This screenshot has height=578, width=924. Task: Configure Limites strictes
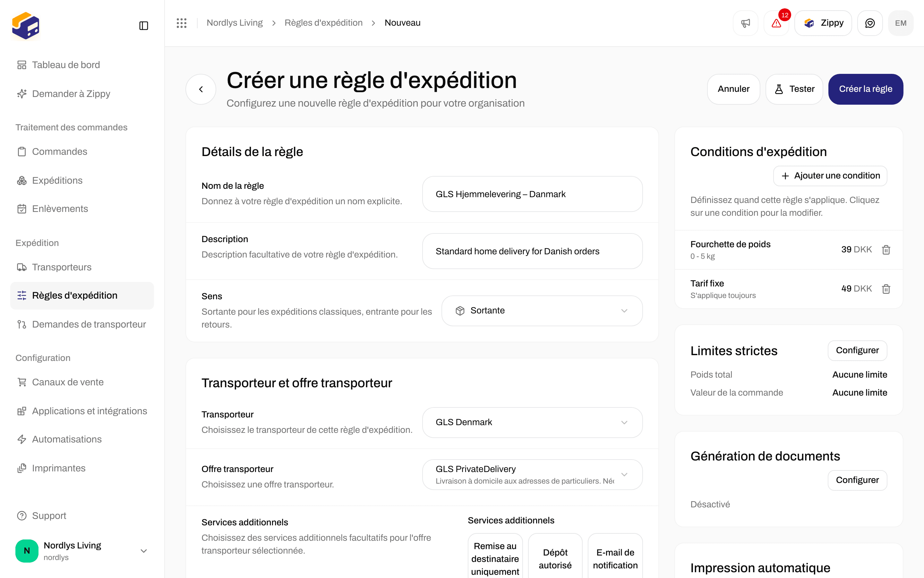click(x=857, y=351)
